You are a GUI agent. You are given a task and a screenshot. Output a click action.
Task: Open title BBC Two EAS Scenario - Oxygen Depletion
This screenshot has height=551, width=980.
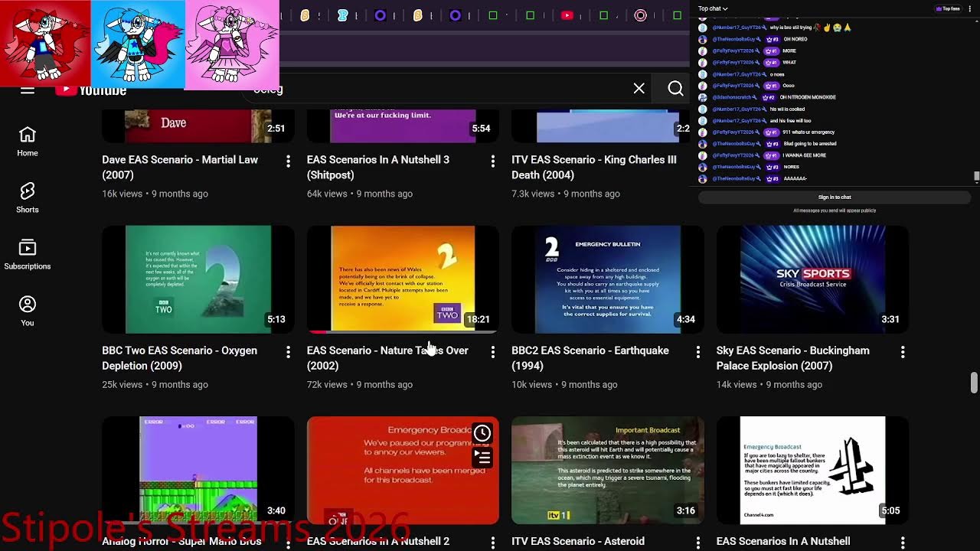[179, 358]
